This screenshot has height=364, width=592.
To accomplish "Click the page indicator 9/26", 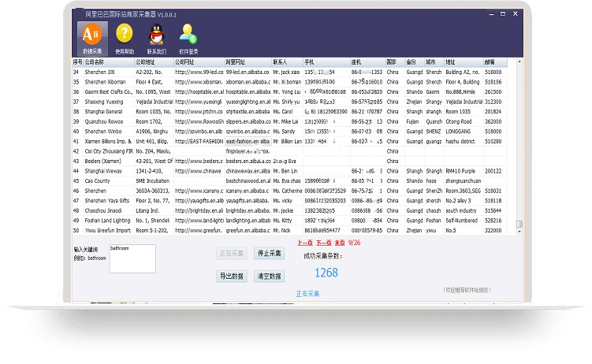I will tap(354, 243).
